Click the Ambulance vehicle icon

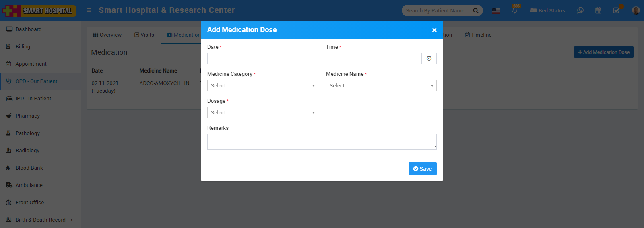click(x=9, y=185)
